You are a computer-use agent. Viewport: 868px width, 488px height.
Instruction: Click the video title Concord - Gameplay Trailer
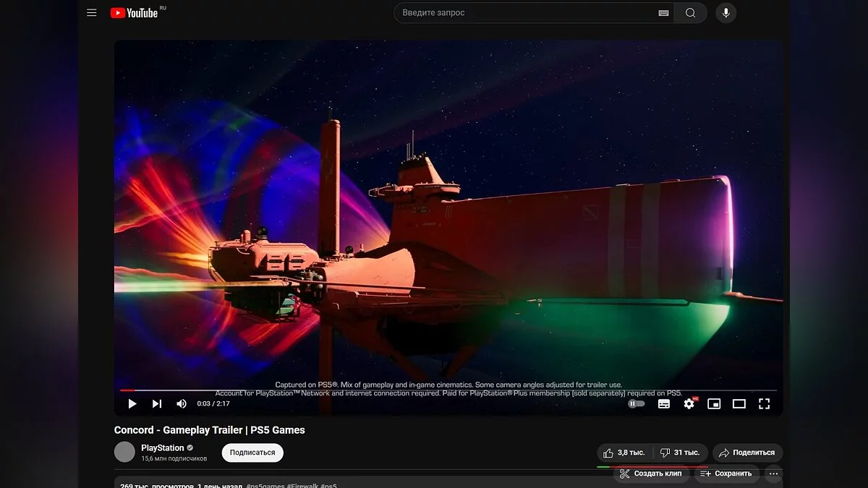[x=210, y=429]
